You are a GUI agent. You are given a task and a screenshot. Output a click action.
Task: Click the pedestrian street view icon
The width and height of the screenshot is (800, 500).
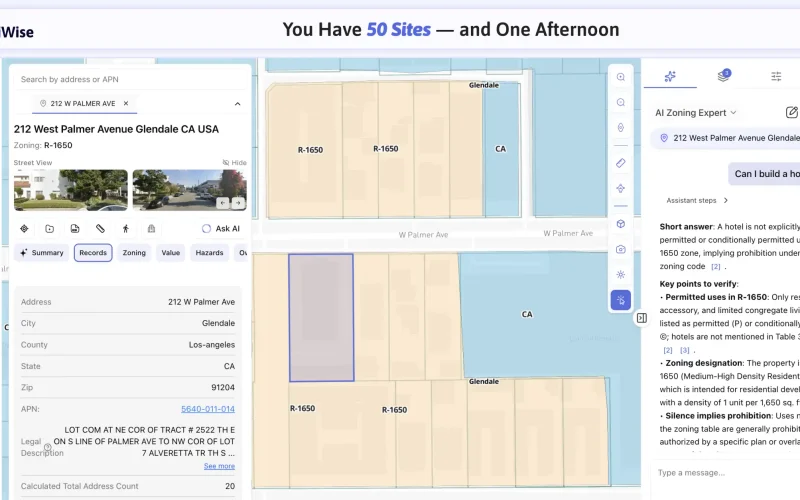click(126, 229)
